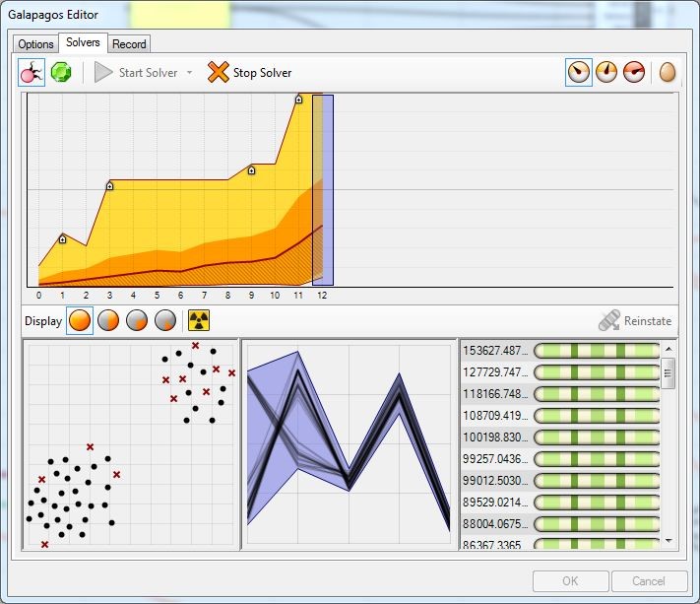
Task: Select the red high-speed gauge icon
Action: (634, 72)
